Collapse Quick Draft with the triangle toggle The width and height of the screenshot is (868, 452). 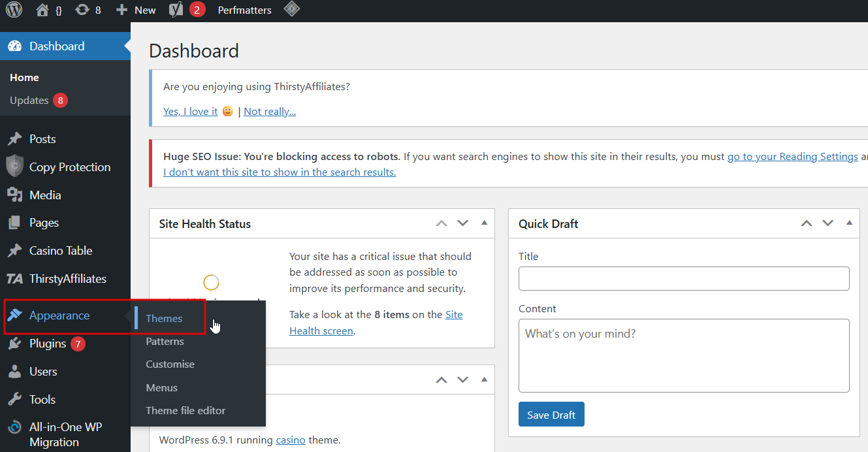tap(849, 223)
